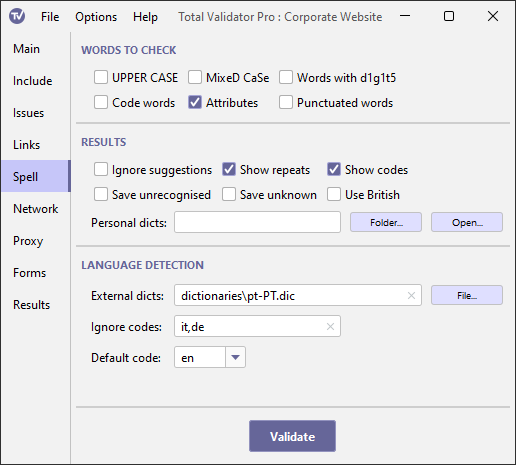This screenshot has width=516, height=465.
Task: Go to the Include tab
Action: 36,81
